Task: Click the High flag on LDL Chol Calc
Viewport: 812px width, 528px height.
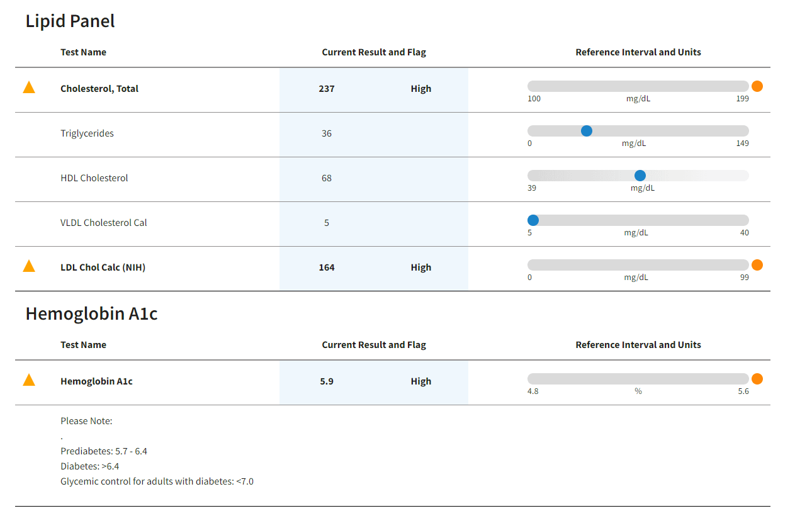Action: [x=421, y=267]
